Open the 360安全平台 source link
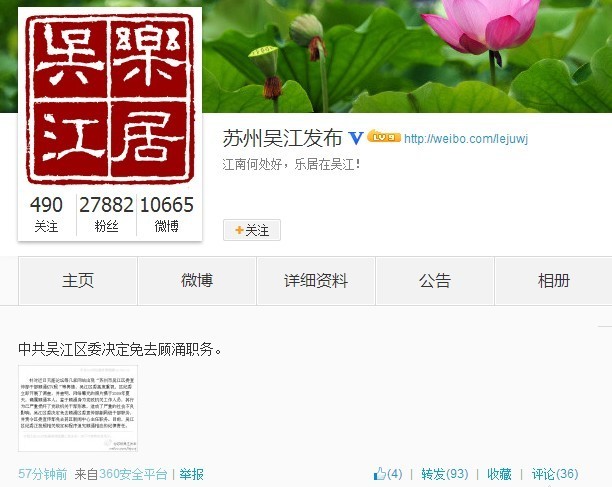This screenshot has height=487, width=612. (x=133, y=474)
